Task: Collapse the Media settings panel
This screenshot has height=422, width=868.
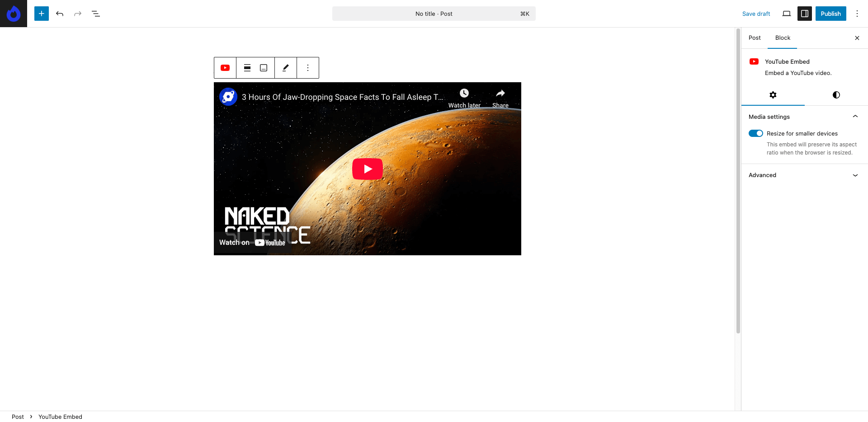Action: (805, 117)
